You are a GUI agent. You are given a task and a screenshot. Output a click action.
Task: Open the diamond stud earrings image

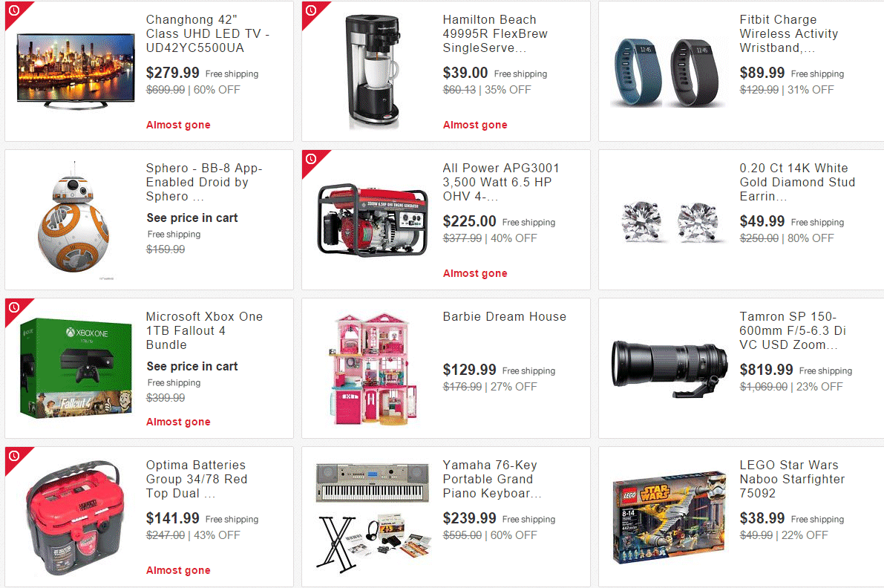(669, 222)
